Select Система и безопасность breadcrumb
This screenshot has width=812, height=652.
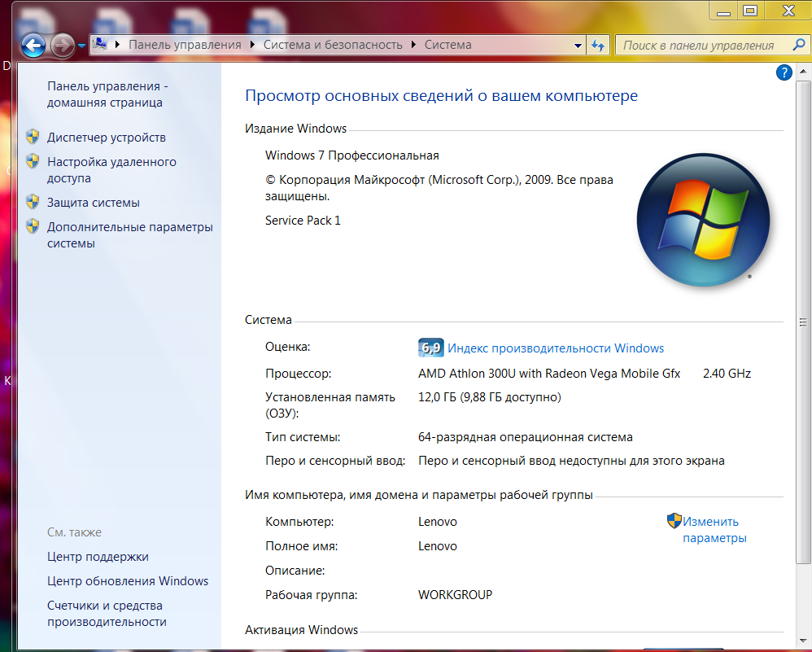point(333,45)
